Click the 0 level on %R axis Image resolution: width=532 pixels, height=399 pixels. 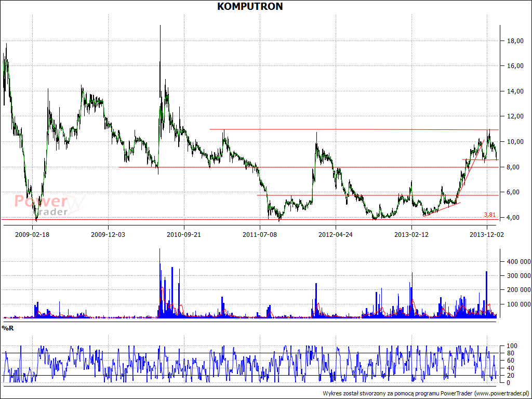509,383
